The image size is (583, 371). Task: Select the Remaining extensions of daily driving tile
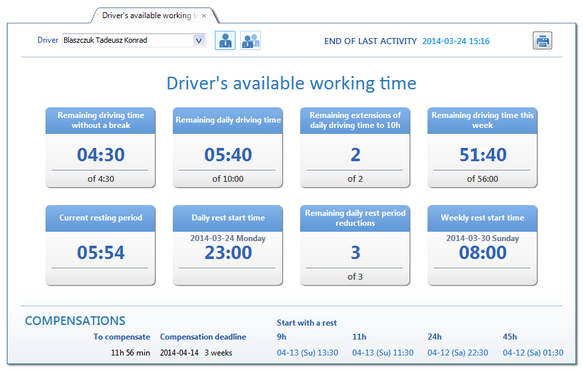click(355, 148)
